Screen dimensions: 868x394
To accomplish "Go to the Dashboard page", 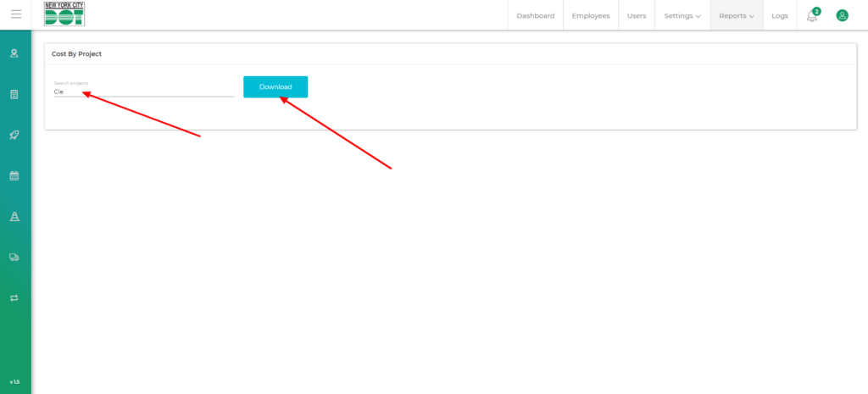I will tap(535, 15).
